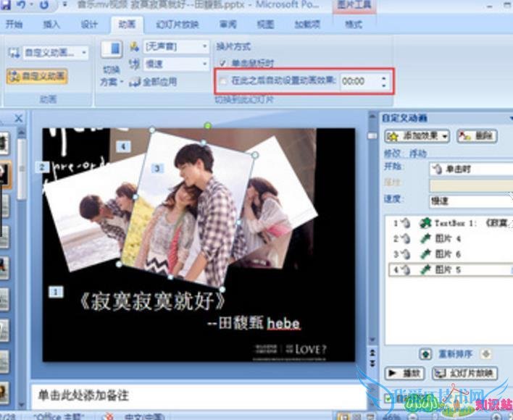Increase the auto-advance time with the up arrow
Image resolution: width=513 pixels, height=420 pixels.
click(x=384, y=77)
